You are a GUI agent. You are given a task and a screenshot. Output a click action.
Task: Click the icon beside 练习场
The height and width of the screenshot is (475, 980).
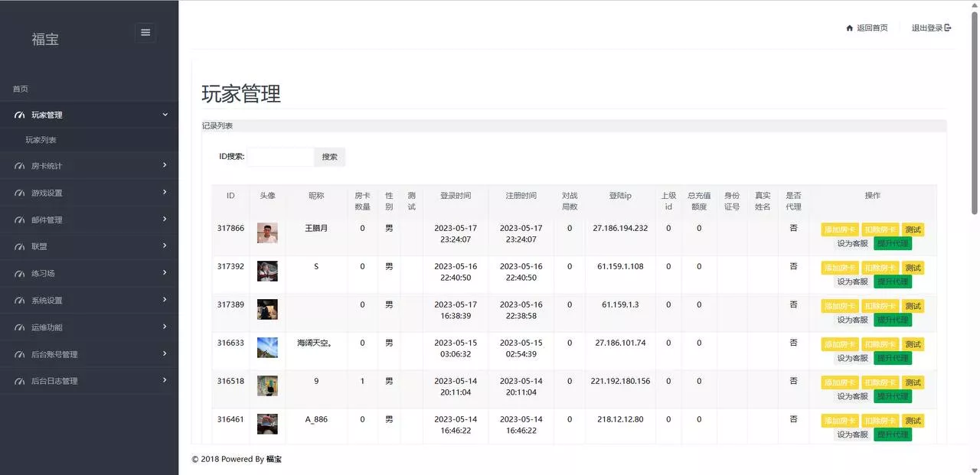[x=19, y=273]
